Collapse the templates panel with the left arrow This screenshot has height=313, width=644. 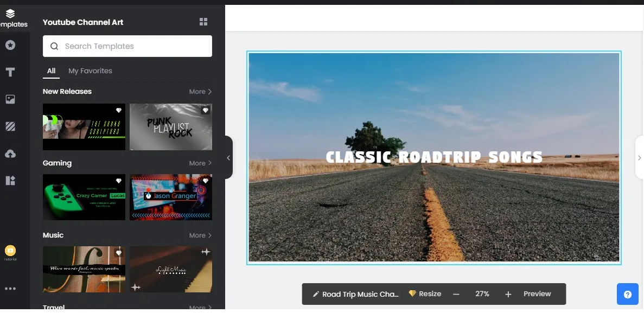point(228,158)
